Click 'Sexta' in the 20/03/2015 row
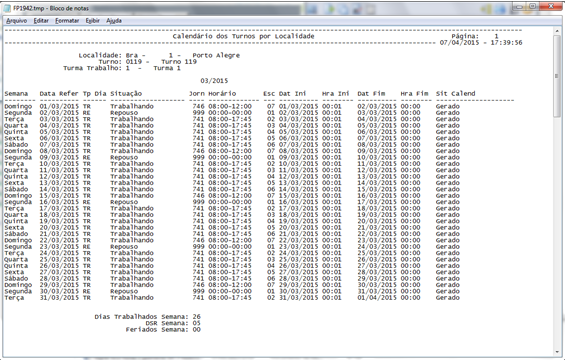This screenshot has width=565, height=360. click(x=14, y=227)
